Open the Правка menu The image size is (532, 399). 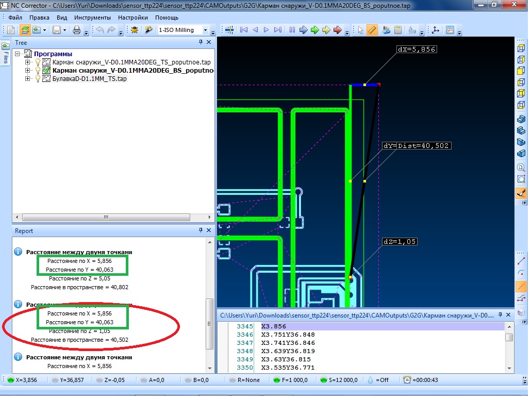click(x=39, y=18)
